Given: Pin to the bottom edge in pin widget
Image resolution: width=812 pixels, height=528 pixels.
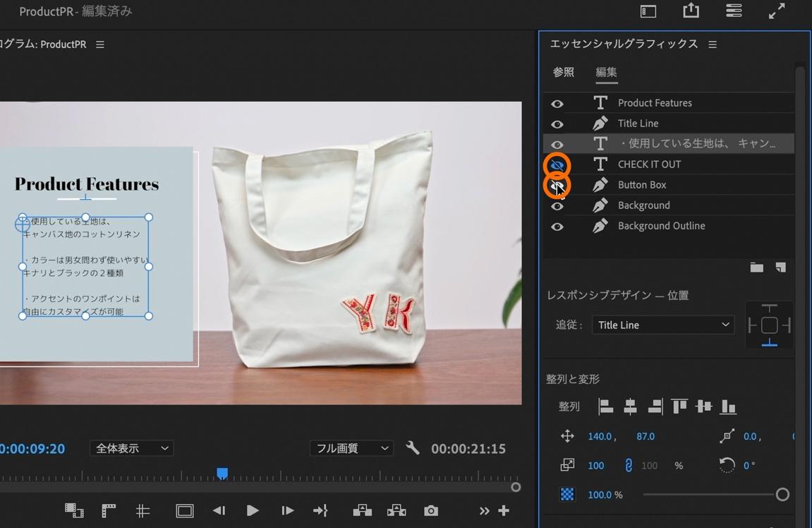Looking at the screenshot, I should [769, 342].
